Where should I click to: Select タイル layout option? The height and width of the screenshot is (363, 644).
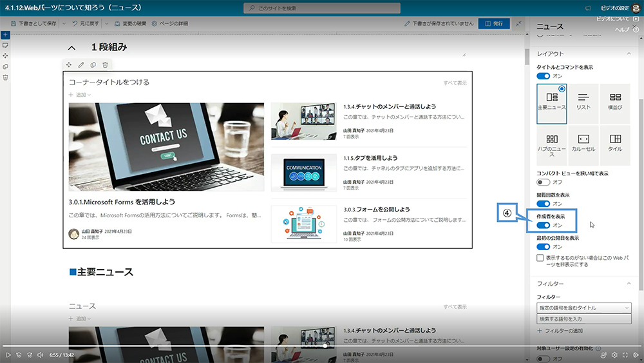pos(615,146)
